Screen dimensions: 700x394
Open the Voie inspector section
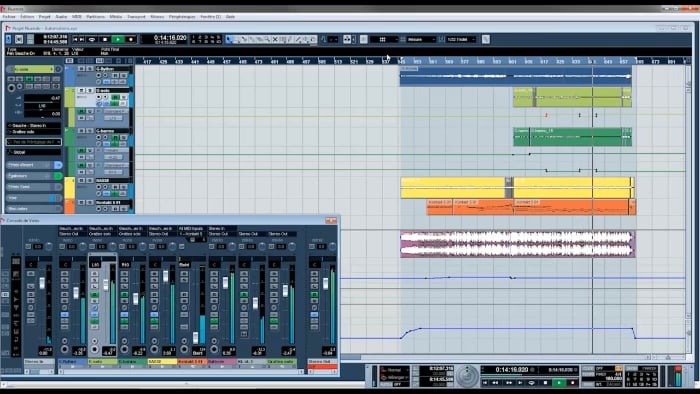tap(33, 198)
